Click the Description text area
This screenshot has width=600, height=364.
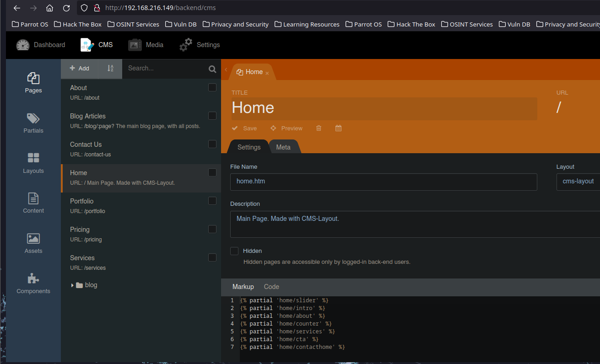tap(415, 224)
